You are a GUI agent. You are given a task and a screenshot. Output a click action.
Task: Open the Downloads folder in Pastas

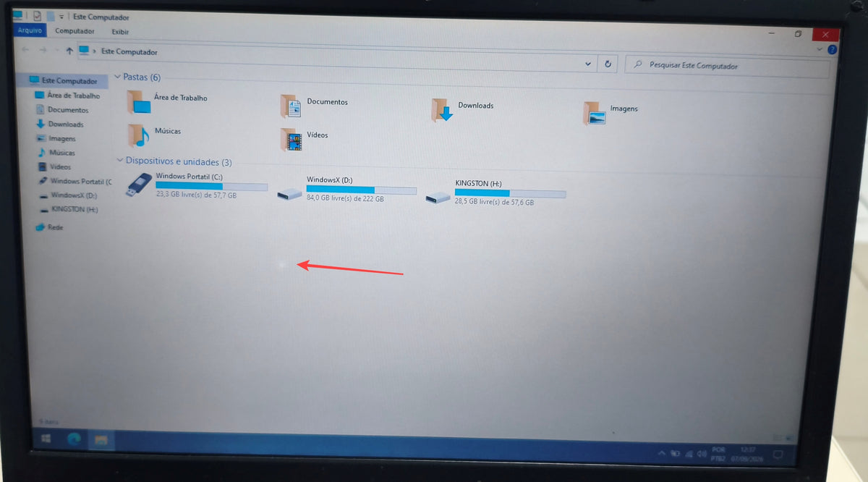443,109
